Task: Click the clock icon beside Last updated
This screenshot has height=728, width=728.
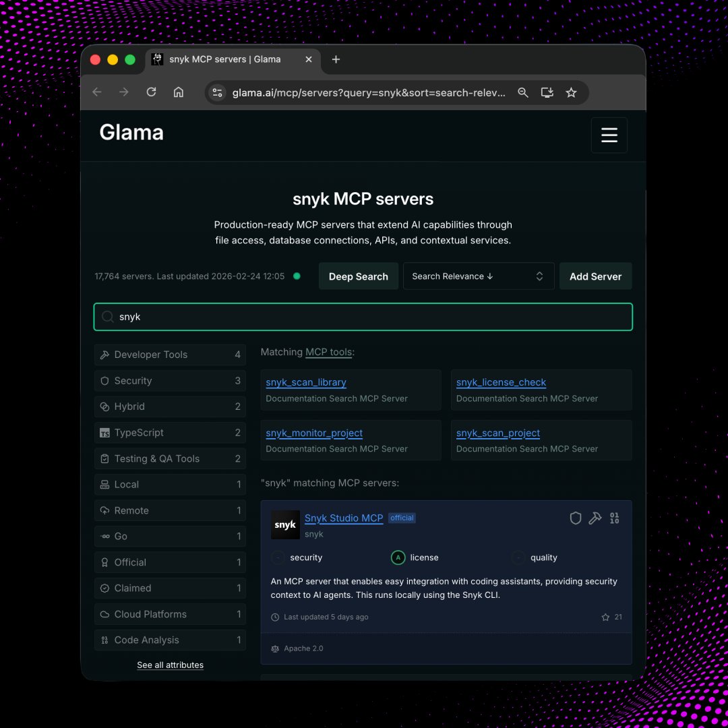Action: [275, 617]
